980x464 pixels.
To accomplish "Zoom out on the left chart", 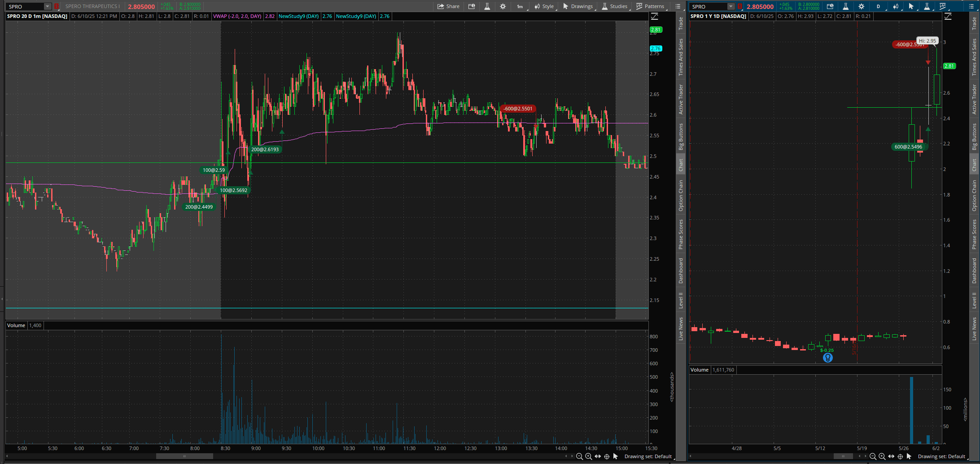I will [x=579, y=456].
